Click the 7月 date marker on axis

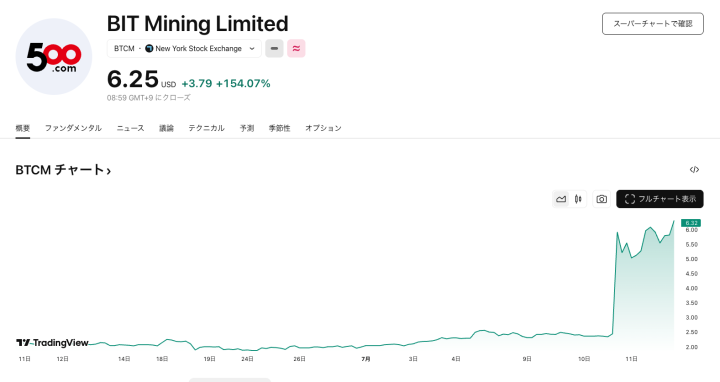[366, 359]
